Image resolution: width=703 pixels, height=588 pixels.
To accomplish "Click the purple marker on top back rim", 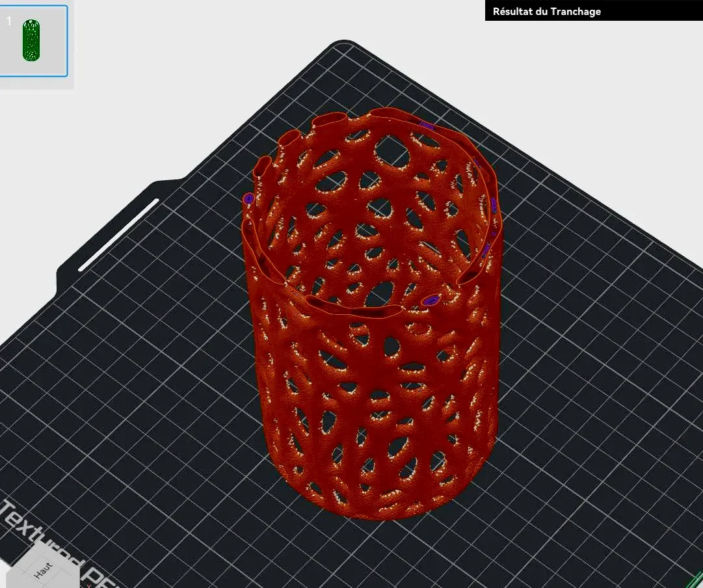I will (x=426, y=126).
